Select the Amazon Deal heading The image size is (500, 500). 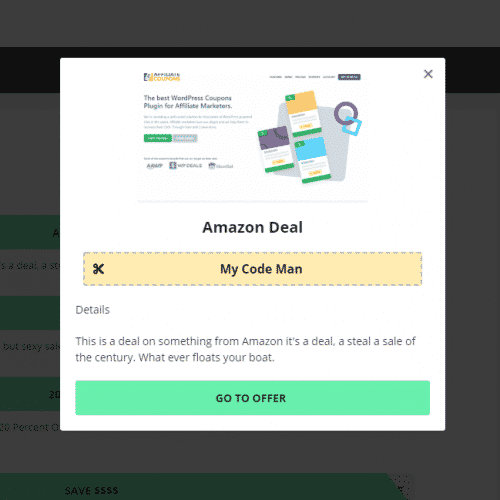pyautogui.click(x=252, y=227)
